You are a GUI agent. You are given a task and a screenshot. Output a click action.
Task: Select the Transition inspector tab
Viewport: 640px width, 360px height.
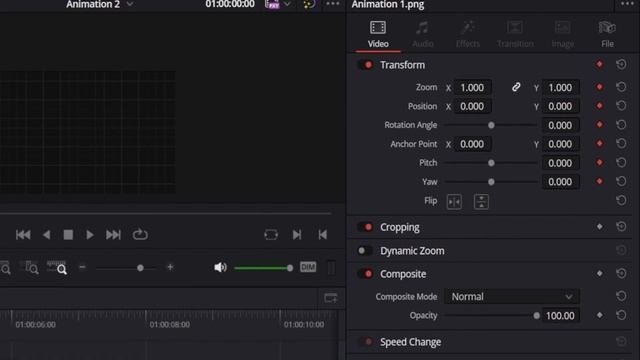(515, 34)
